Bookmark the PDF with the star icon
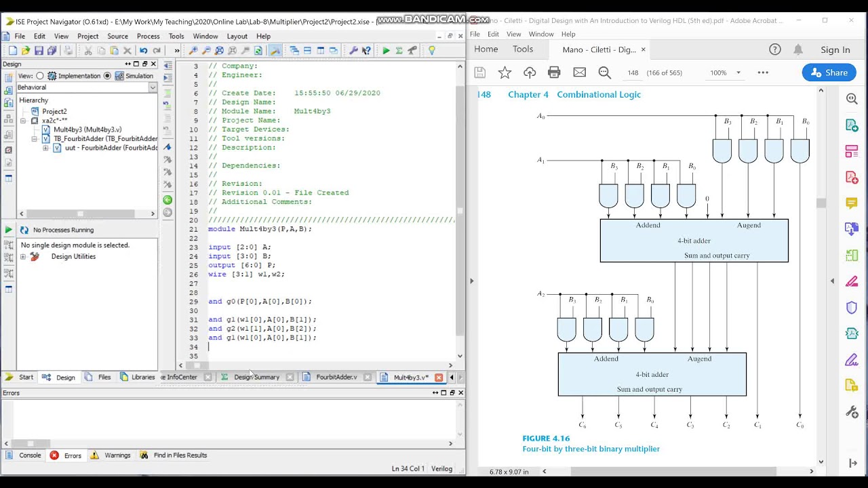 tap(505, 73)
